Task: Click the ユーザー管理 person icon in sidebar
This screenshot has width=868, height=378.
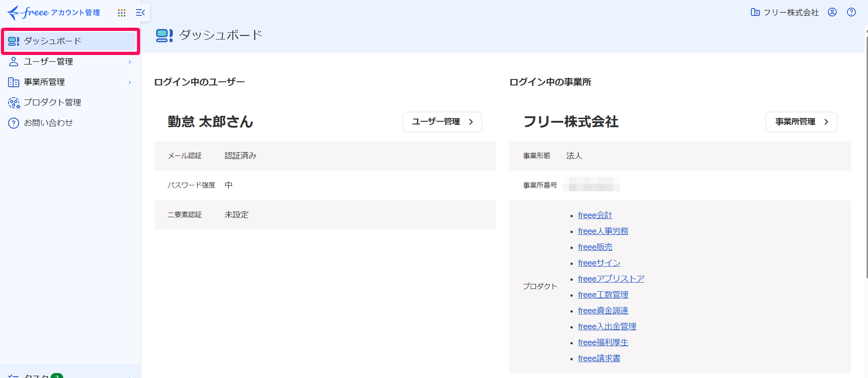Action: click(x=14, y=61)
